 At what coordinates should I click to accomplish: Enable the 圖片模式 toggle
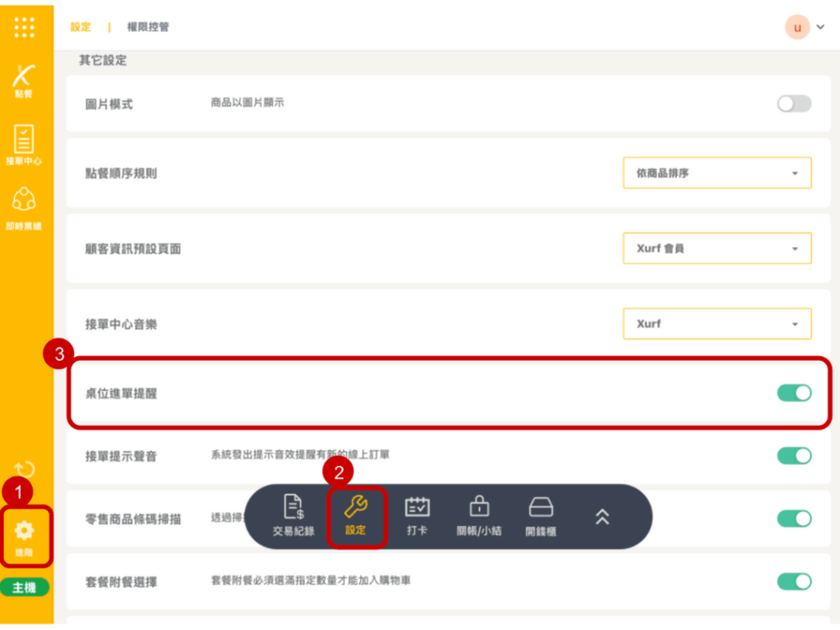point(793,103)
